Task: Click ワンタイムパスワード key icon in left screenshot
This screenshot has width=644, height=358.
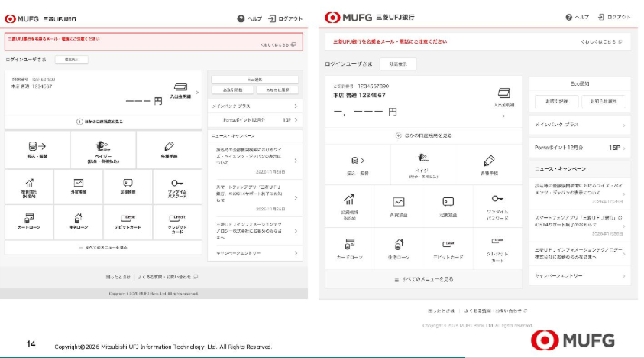Action: coord(177,183)
